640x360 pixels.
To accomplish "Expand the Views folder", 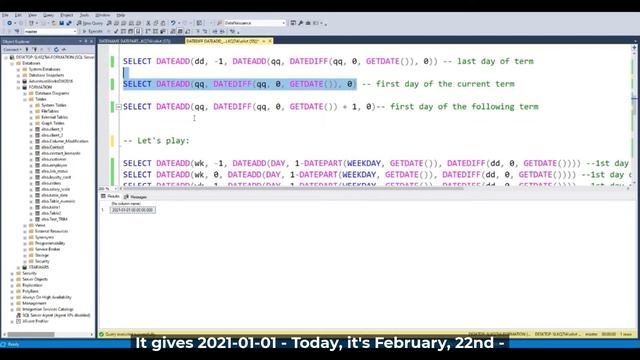I will (x=25, y=225).
